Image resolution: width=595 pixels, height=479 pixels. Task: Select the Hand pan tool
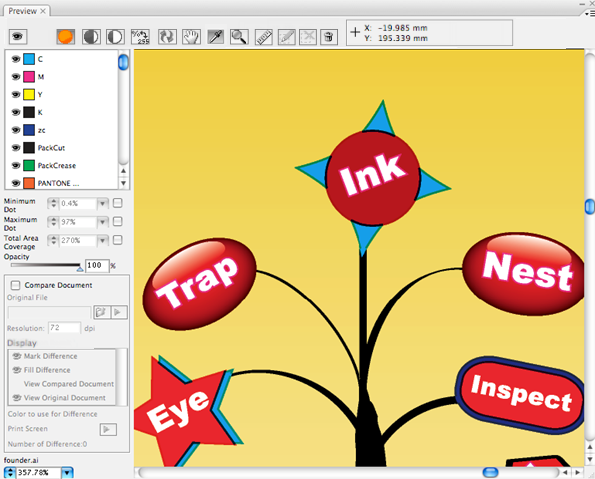click(191, 37)
